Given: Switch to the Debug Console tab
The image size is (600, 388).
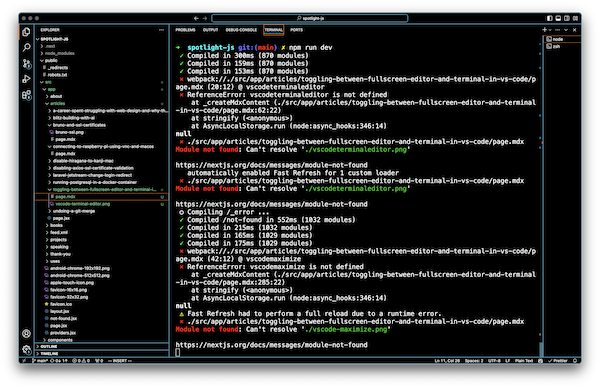Looking at the screenshot, I should click(241, 30).
